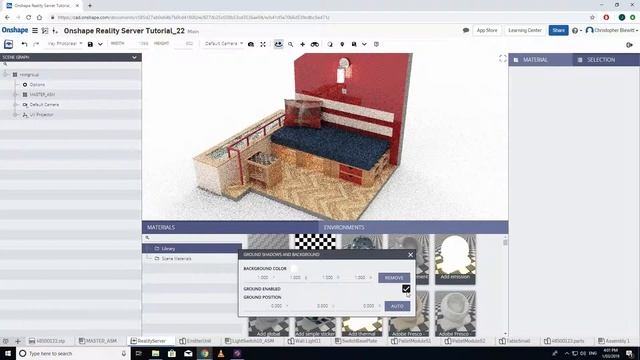The image size is (640, 360).
Task: Switch to the SELECTION tab
Action: click(606, 60)
